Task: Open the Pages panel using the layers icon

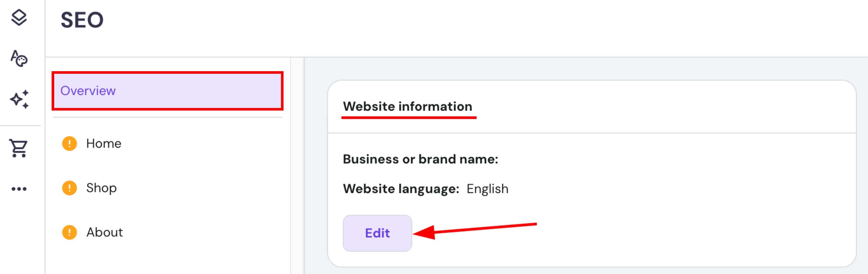Action: [19, 16]
